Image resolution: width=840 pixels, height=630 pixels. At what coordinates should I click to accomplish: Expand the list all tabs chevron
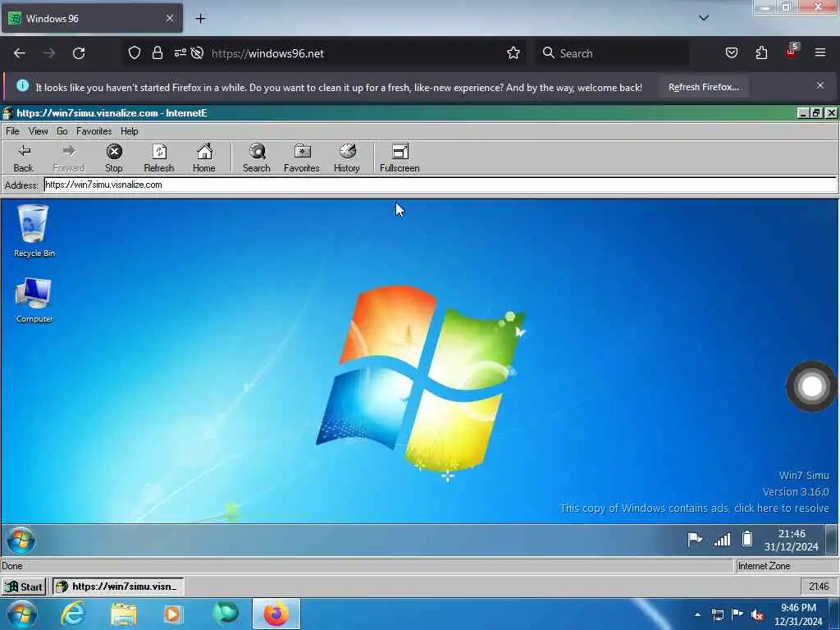point(704,18)
